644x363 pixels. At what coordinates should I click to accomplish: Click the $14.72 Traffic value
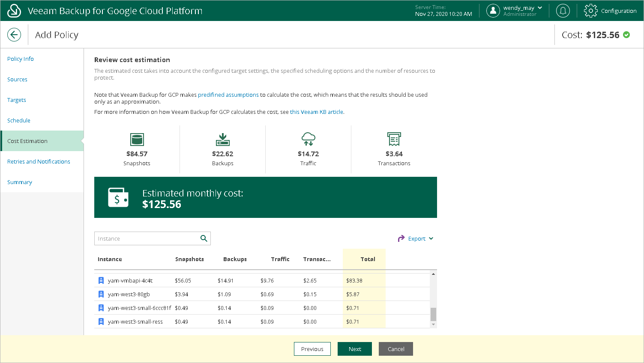click(x=309, y=154)
